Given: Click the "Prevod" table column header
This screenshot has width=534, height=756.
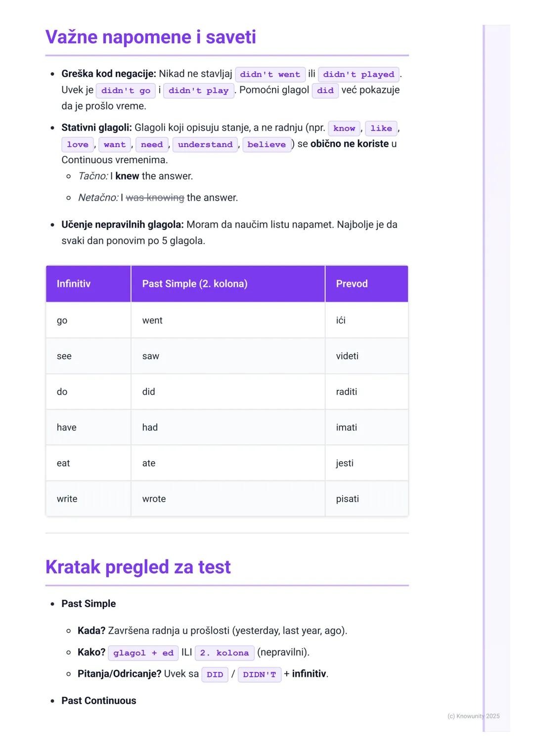Looking at the screenshot, I should [352, 283].
